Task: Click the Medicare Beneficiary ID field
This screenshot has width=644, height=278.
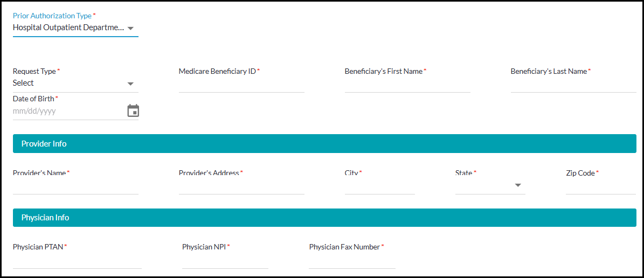Action: (x=241, y=85)
